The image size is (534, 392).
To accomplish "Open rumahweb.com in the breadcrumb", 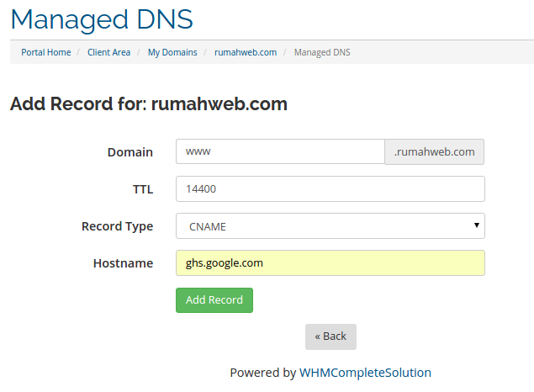I will coord(246,52).
